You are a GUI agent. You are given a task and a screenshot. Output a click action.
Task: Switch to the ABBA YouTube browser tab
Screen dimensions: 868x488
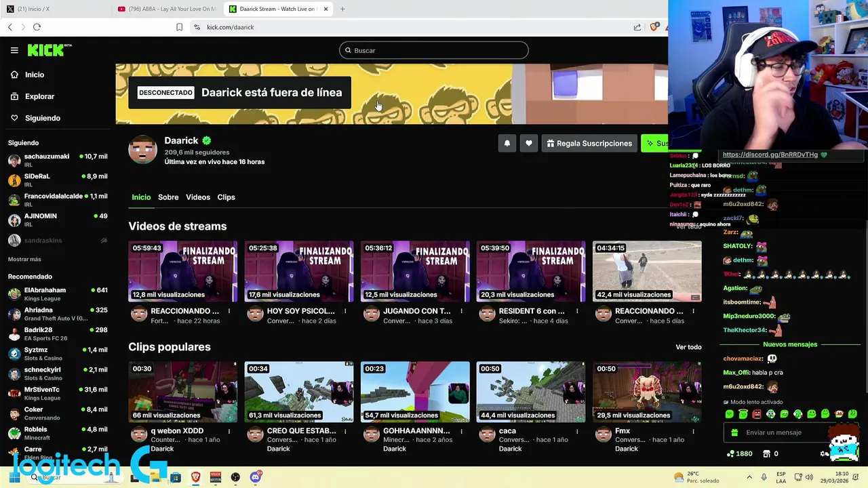(x=167, y=9)
